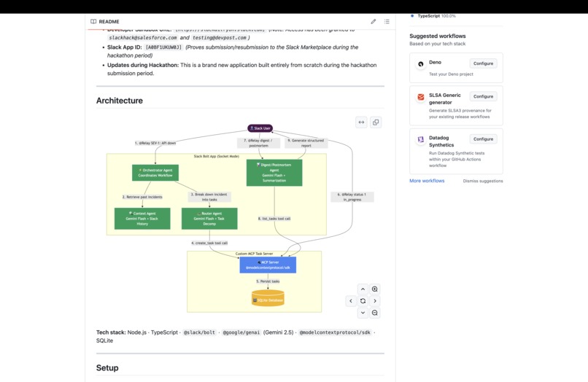The image size is (588, 382).
Task: Click 'Test your Deno project' description
Action: pyautogui.click(x=451, y=74)
